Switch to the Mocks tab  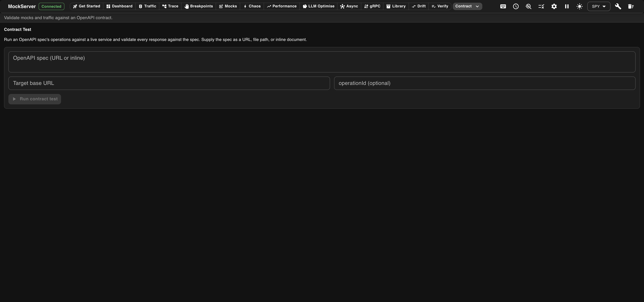pyautogui.click(x=228, y=6)
